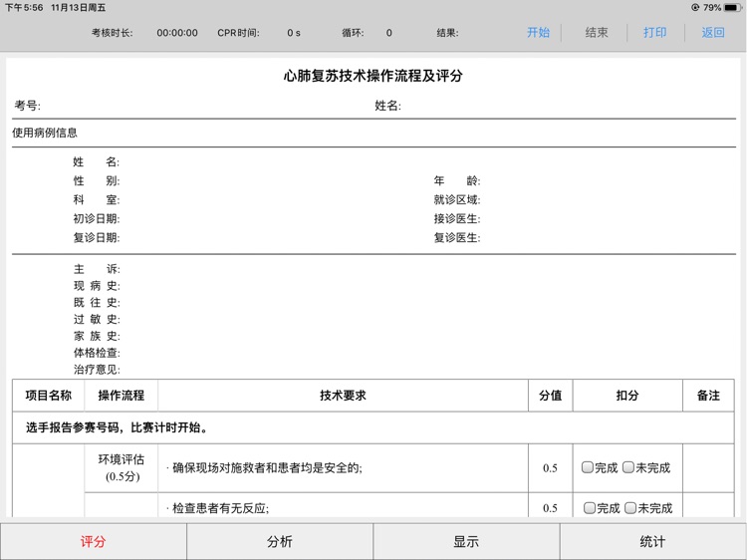
Task: Tap the 分值 column header
Action: click(550, 396)
